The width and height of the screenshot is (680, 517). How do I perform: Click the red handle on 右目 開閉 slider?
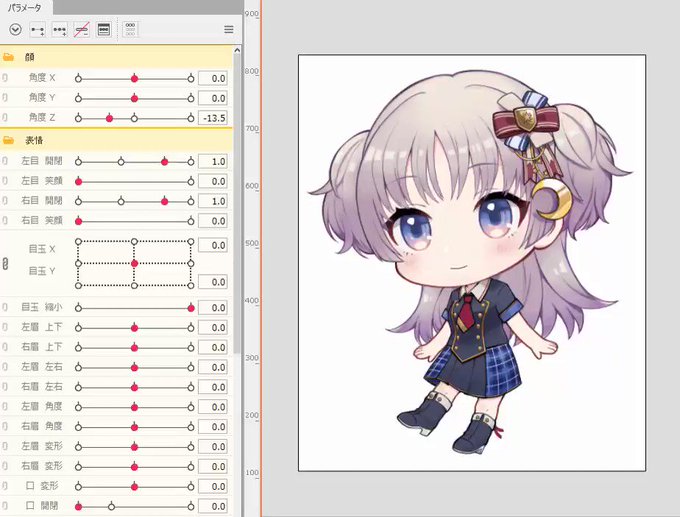164,201
